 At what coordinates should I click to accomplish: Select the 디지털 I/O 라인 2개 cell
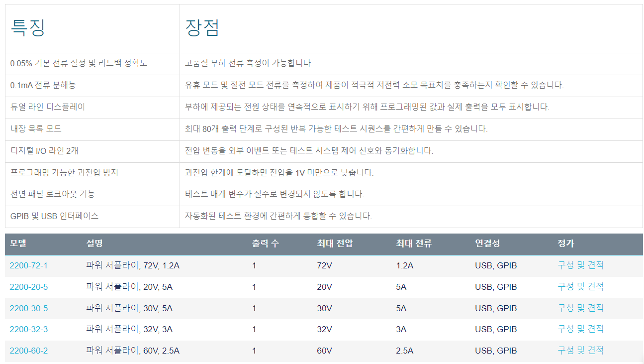tap(92, 151)
